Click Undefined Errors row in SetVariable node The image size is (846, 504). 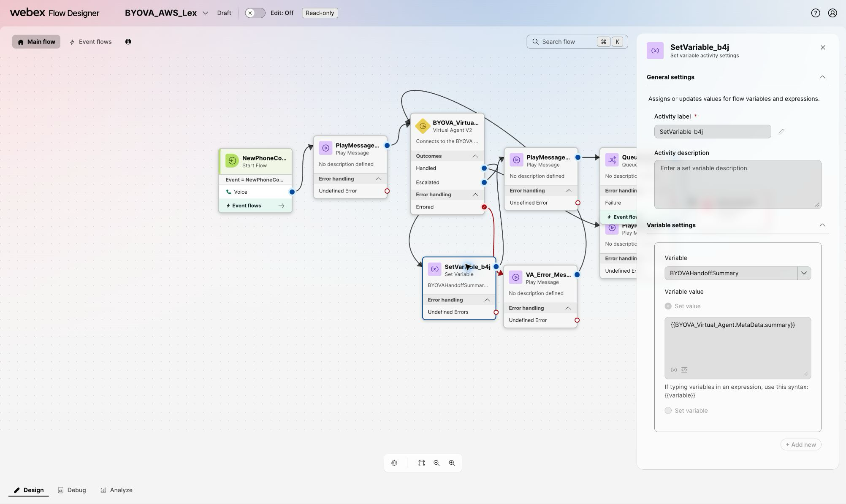pyautogui.click(x=459, y=312)
